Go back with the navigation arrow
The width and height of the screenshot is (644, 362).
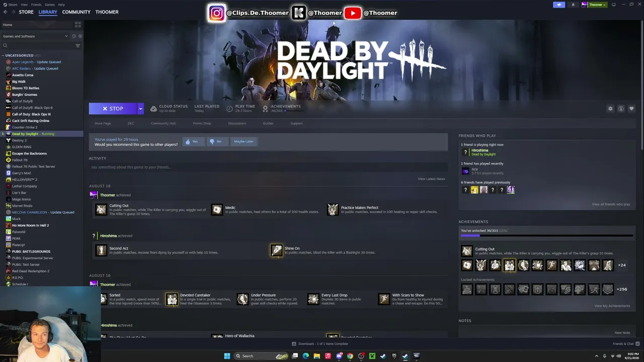point(6,12)
